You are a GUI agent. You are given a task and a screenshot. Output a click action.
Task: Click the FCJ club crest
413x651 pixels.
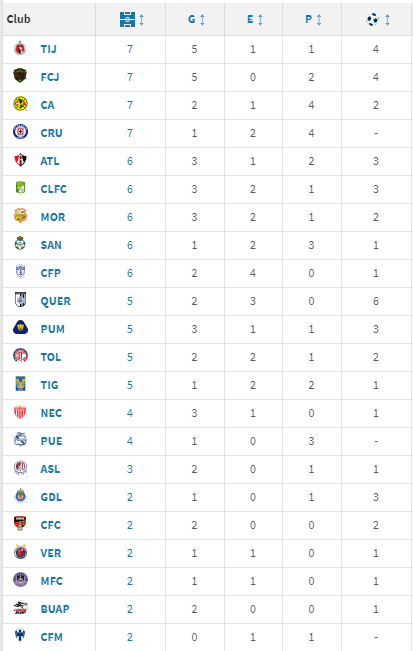[20, 76]
